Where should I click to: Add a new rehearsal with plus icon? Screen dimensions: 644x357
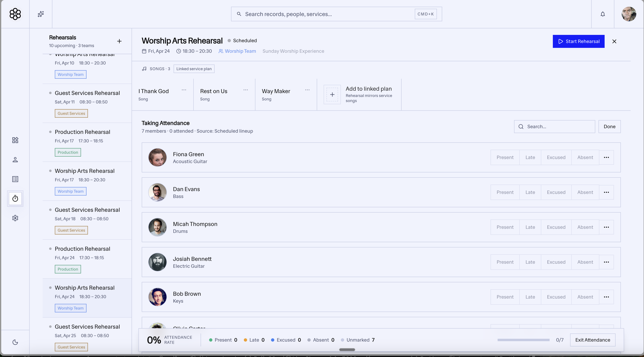119,41
